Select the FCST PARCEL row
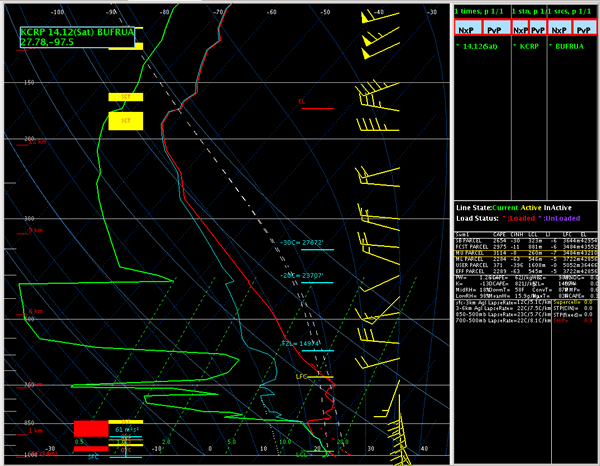The height and width of the screenshot is (466, 600). pyautogui.click(x=526, y=247)
